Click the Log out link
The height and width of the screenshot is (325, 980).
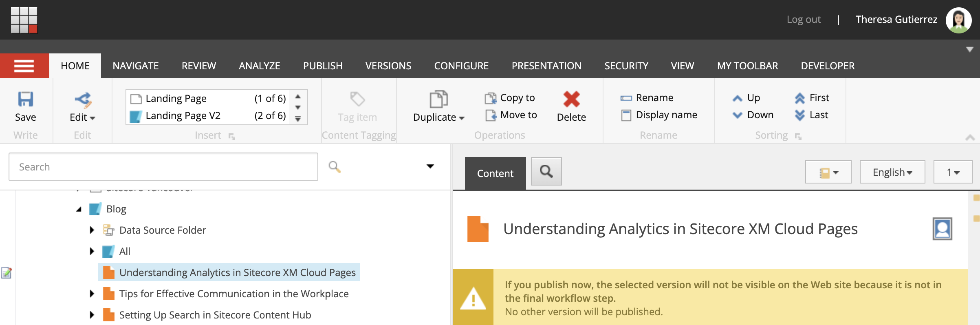(x=804, y=20)
